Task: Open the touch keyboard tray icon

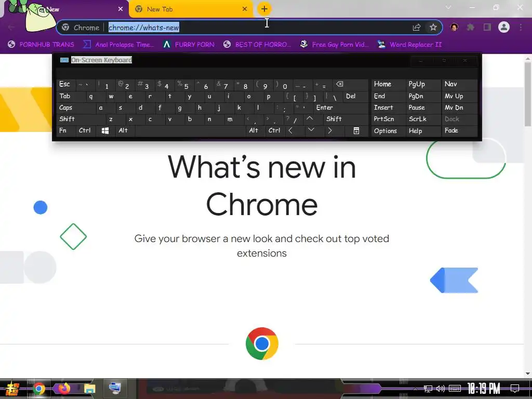Action: 455,389
